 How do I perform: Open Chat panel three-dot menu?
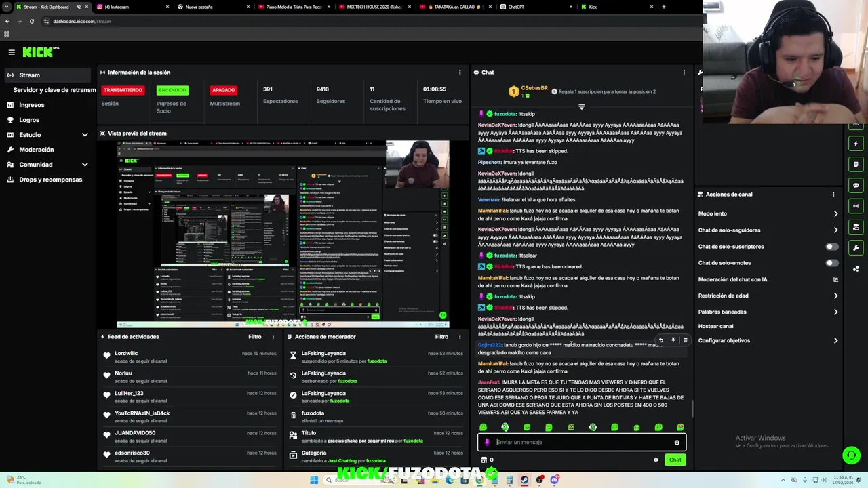(684, 73)
